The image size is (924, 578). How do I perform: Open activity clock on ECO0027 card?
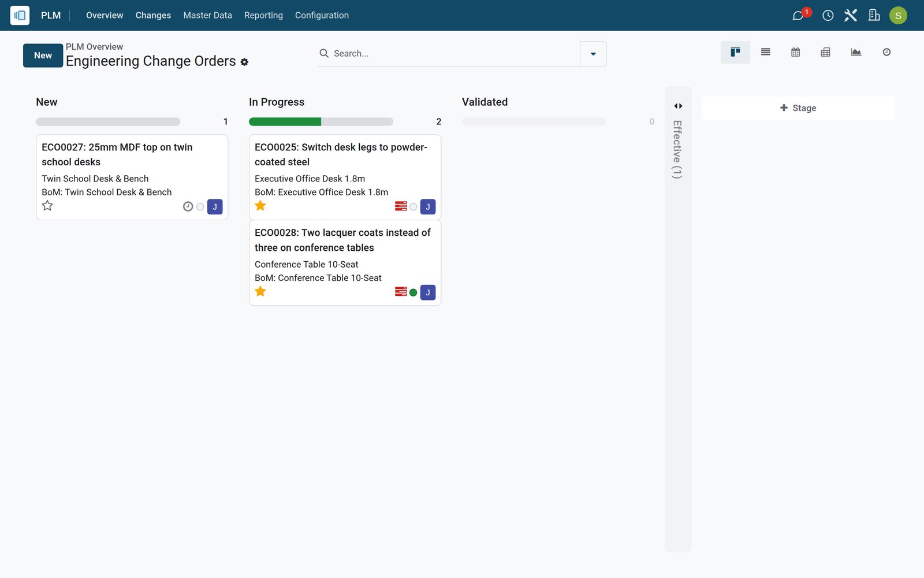(188, 206)
